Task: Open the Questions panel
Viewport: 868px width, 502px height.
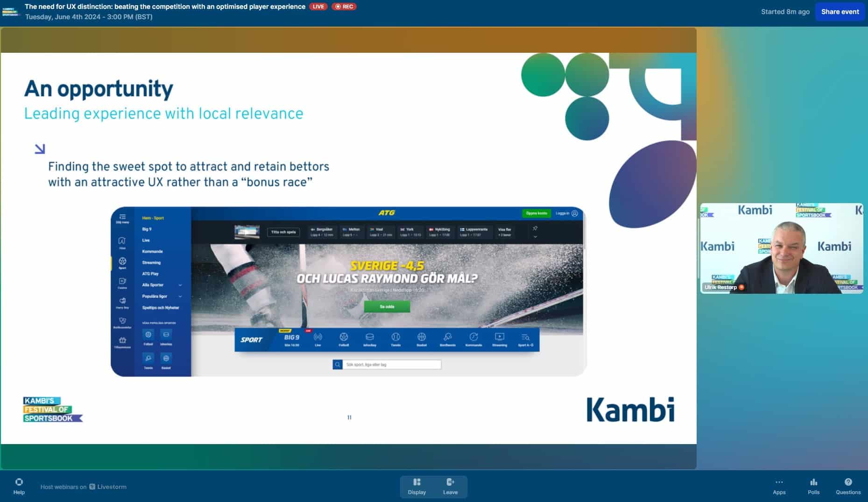Action: pyautogui.click(x=848, y=487)
